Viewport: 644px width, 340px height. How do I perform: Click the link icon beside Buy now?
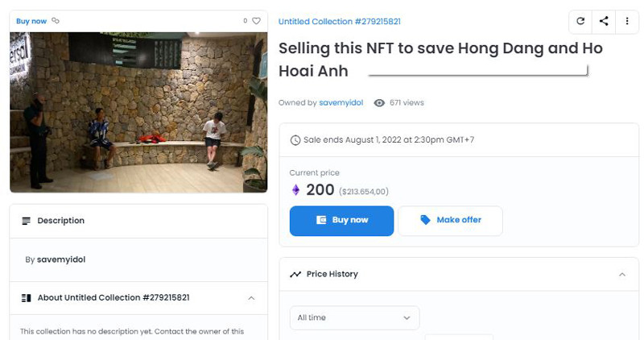(x=55, y=21)
